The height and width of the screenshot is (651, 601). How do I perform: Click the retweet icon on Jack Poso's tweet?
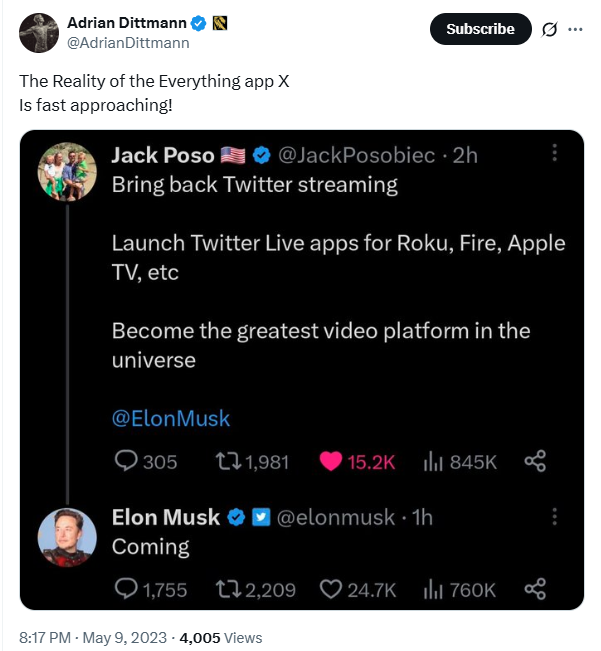[x=227, y=461]
